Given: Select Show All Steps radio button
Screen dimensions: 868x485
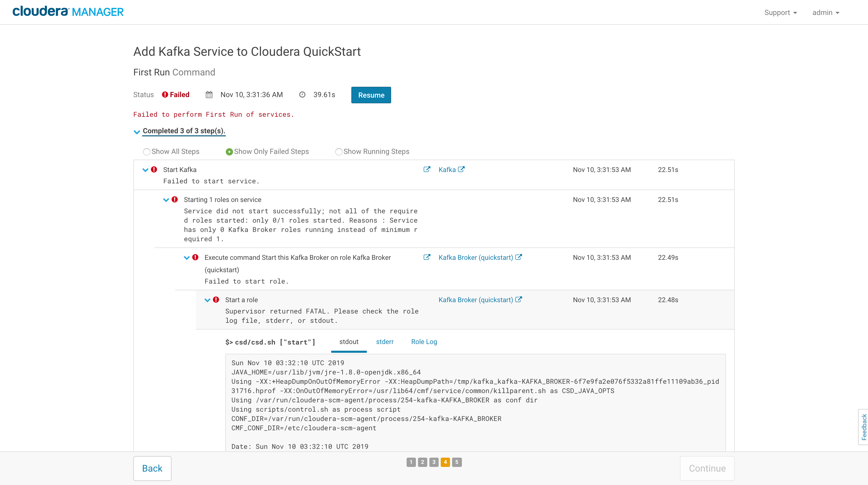Looking at the screenshot, I should [x=146, y=152].
